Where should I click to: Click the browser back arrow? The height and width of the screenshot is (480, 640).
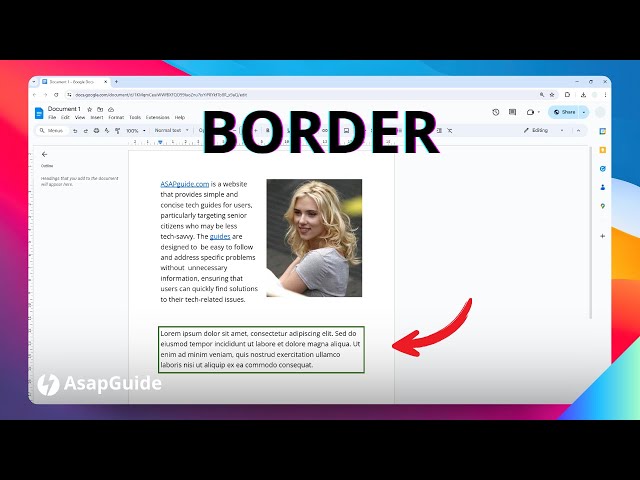point(35,95)
